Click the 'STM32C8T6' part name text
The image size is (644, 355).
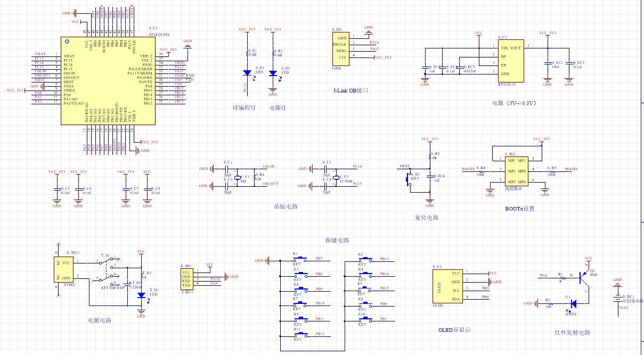point(159,34)
